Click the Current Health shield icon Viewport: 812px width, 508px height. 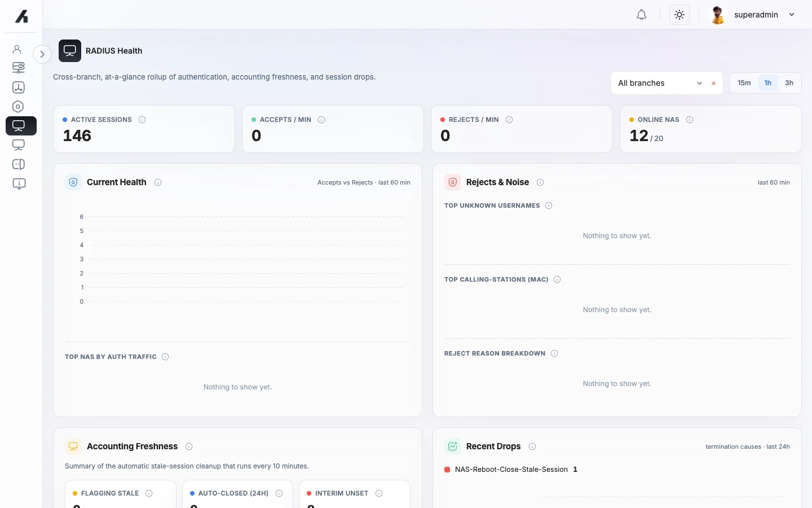[x=73, y=182]
